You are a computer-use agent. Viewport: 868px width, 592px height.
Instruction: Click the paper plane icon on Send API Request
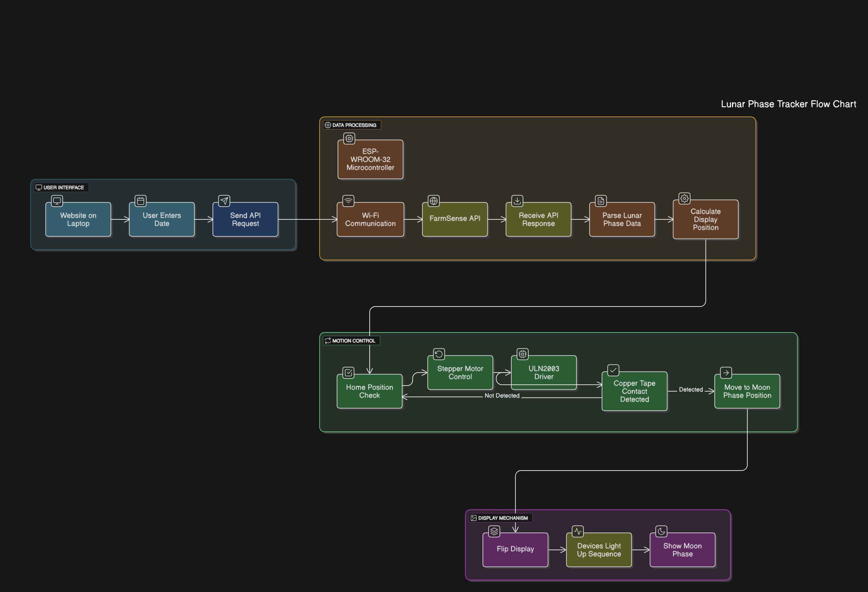(x=224, y=201)
